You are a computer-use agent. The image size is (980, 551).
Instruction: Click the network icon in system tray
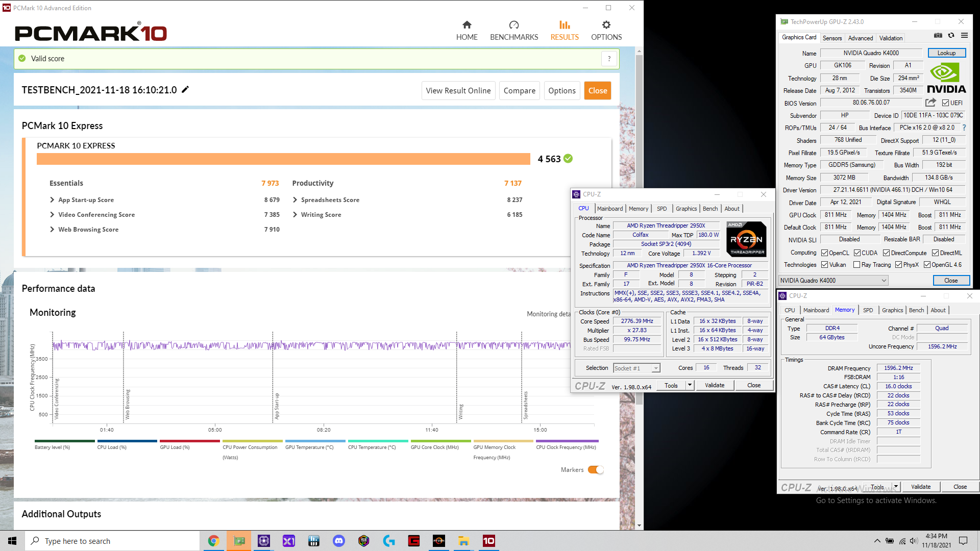click(902, 541)
